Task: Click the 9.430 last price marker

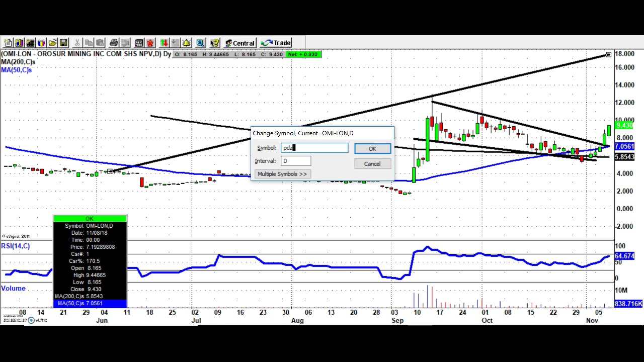Action: click(x=624, y=125)
